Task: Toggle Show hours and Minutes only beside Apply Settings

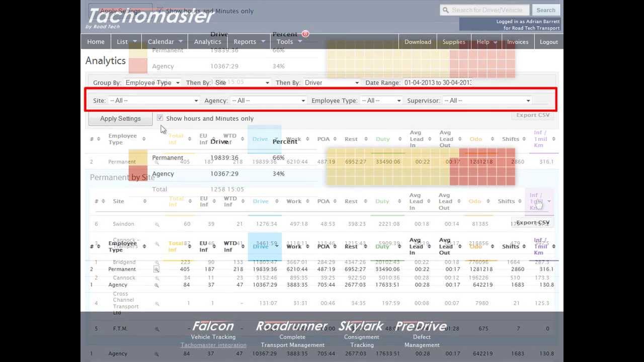Action: point(159,118)
